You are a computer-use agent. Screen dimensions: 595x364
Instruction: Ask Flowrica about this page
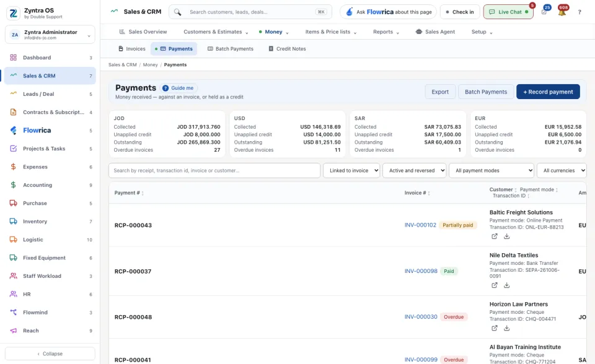click(x=388, y=12)
